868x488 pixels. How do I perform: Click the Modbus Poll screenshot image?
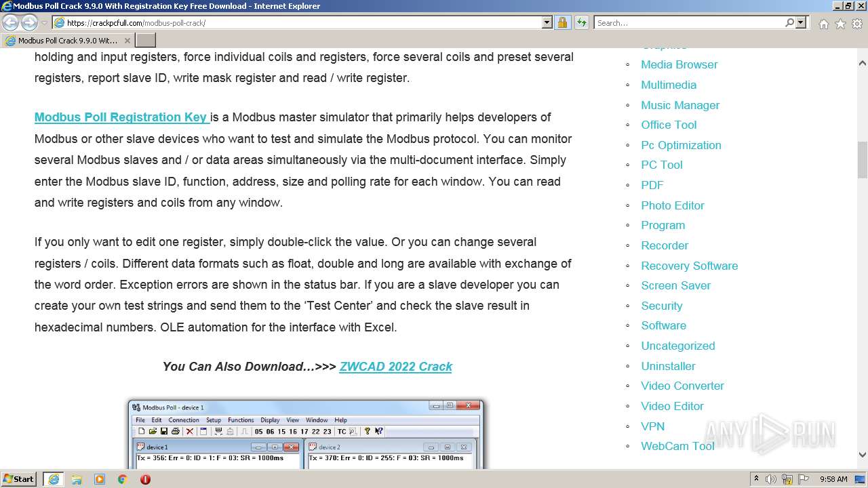pyautogui.click(x=306, y=434)
